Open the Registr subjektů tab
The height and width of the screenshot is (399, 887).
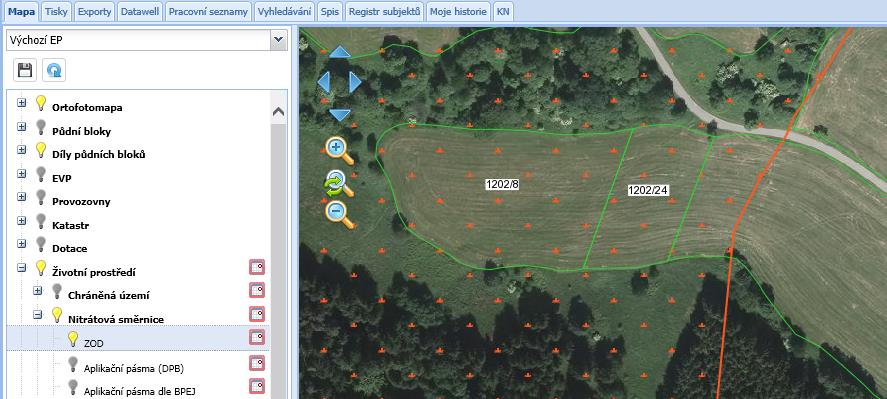coord(384,11)
